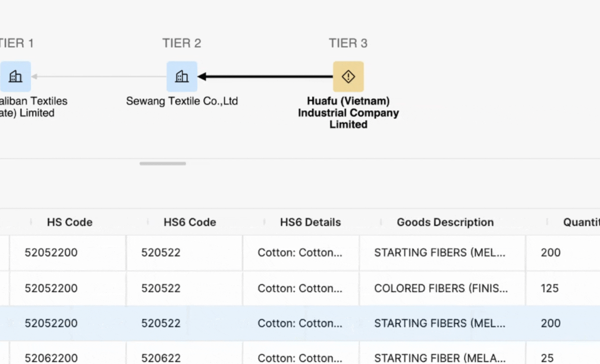The height and width of the screenshot is (364, 600).
Task: Select the COLORED FIBERS goods description cell
Action: click(x=441, y=288)
